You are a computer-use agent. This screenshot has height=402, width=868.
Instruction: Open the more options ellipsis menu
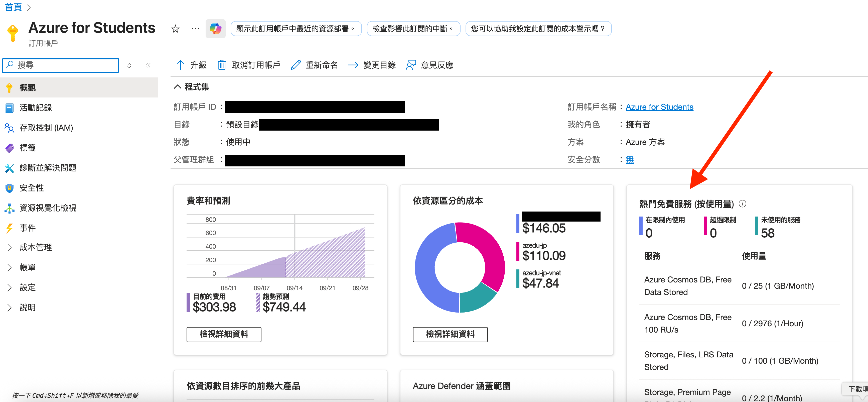point(195,29)
